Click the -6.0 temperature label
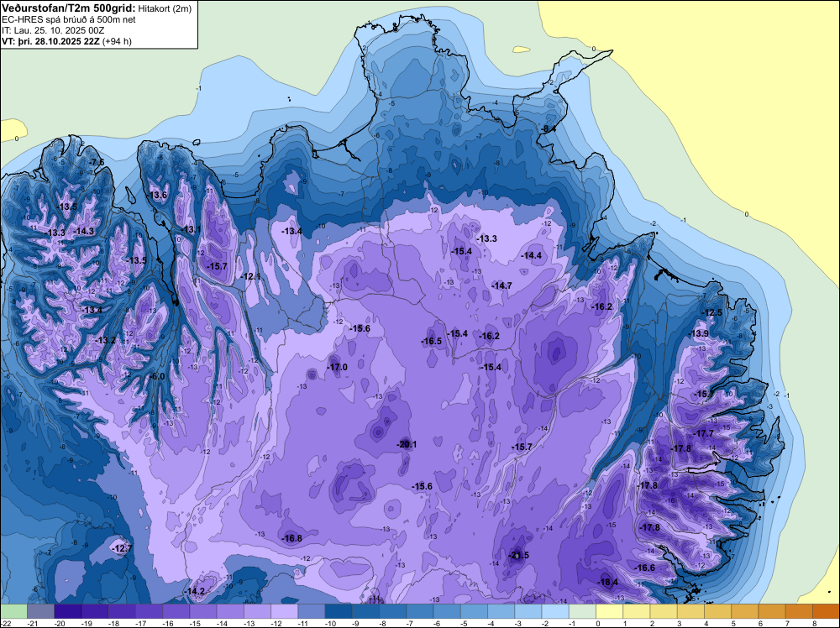Viewport: 840px width, 628px height. [x=156, y=376]
